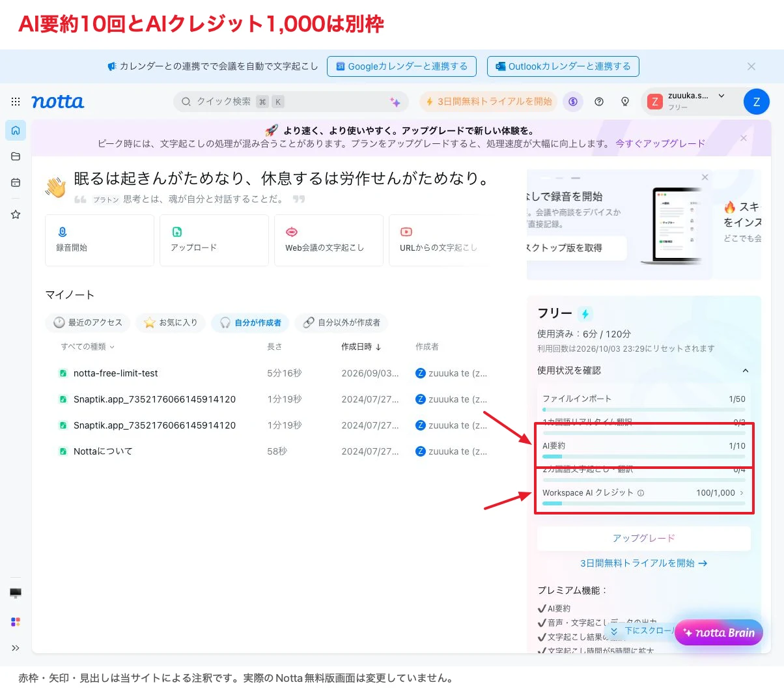
Task: Expand the sidebar with the double-chevron icon
Action: click(x=16, y=648)
